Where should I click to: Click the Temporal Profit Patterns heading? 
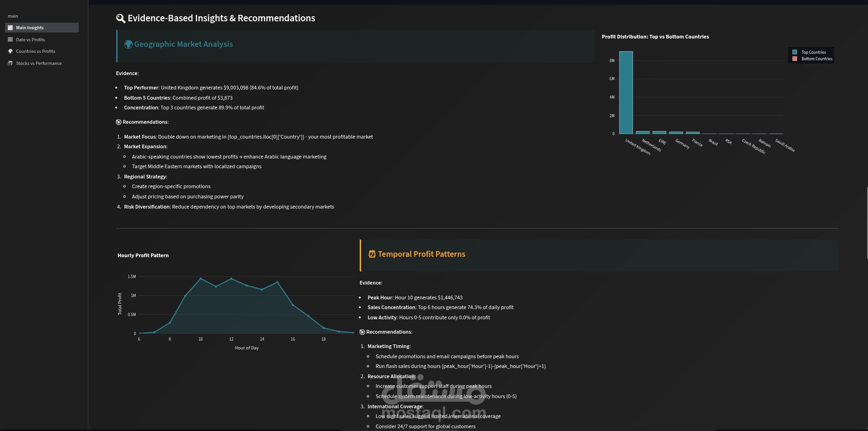coord(421,254)
